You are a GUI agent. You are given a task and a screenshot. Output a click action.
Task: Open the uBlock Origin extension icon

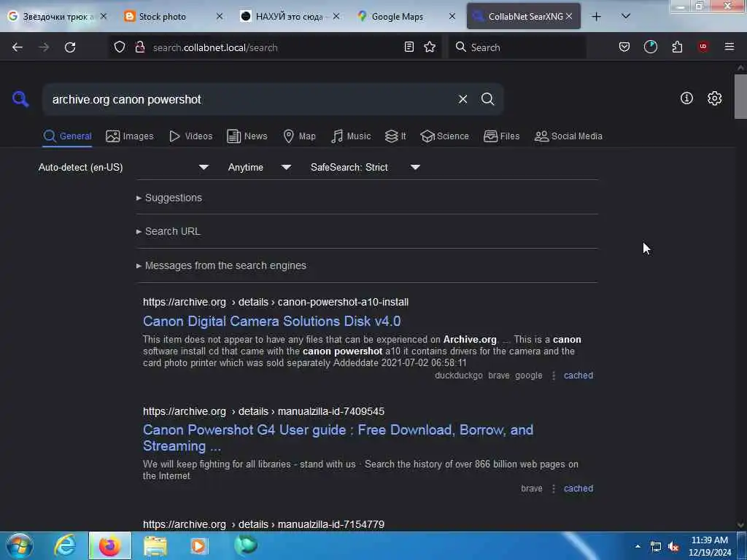tap(703, 47)
